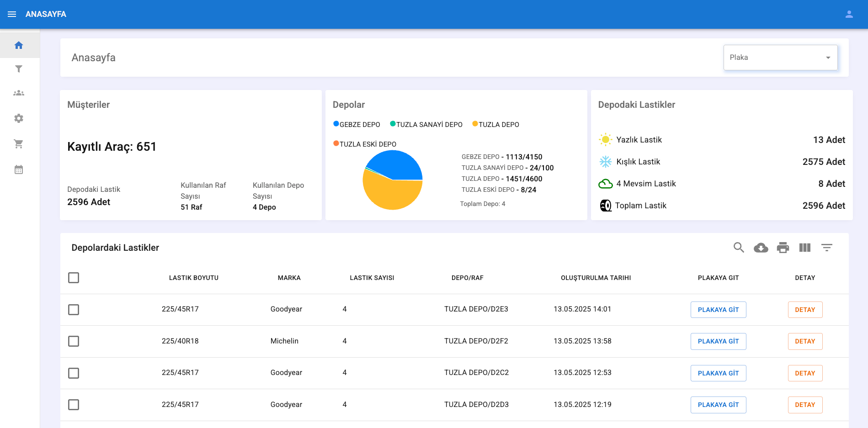Open the customers group sidebar icon

click(x=19, y=93)
